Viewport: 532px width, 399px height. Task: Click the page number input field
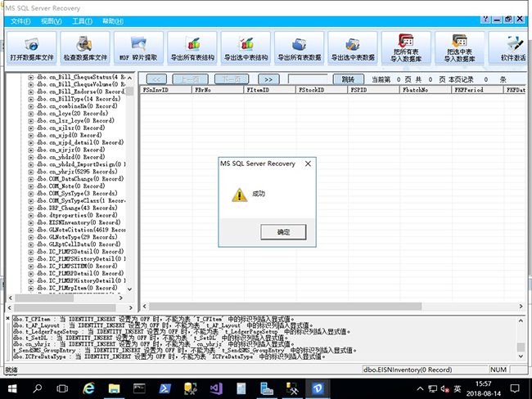tap(309, 79)
